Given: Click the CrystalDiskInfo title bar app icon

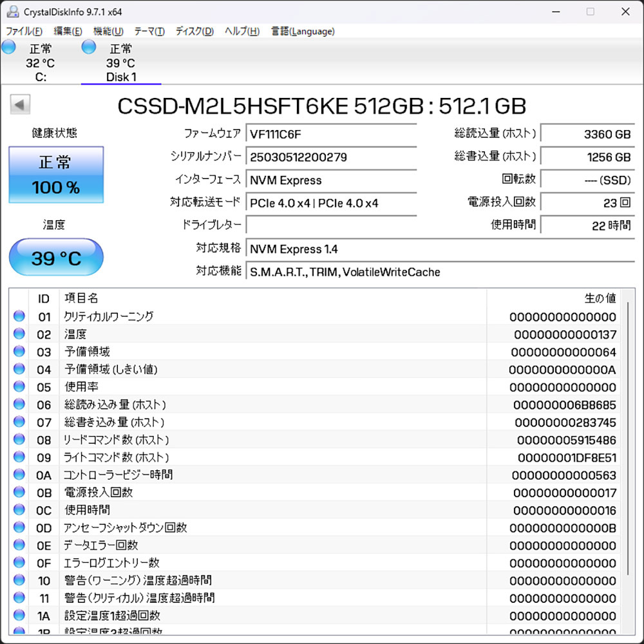Looking at the screenshot, I should pyautogui.click(x=11, y=12).
